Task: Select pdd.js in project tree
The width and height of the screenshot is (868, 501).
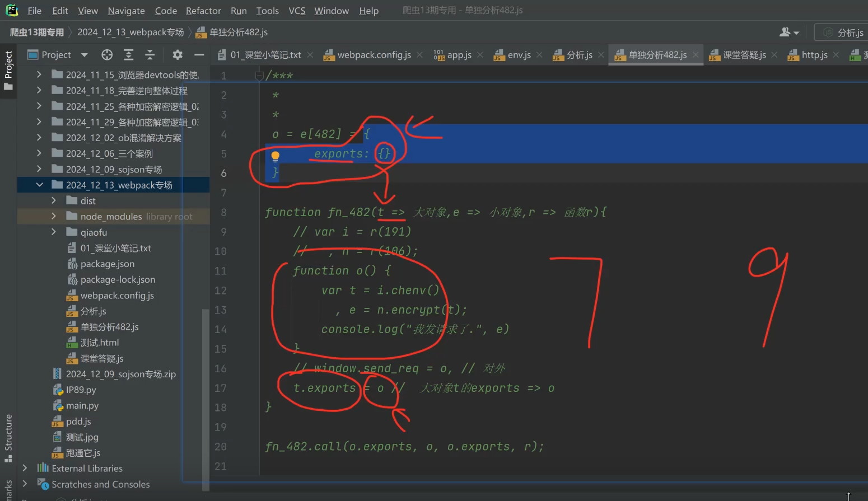Action: tap(78, 421)
